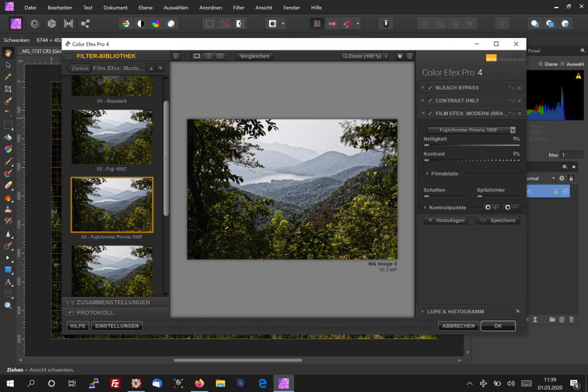The width and height of the screenshot is (588, 392).
Task: Open the Fujichrome Provia 100F film dropdown
Action: pyautogui.click(x=471, y=130)
